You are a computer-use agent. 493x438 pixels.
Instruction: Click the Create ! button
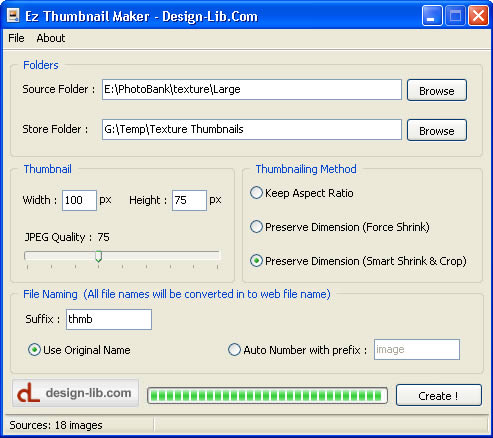click(x=439, y=395)
